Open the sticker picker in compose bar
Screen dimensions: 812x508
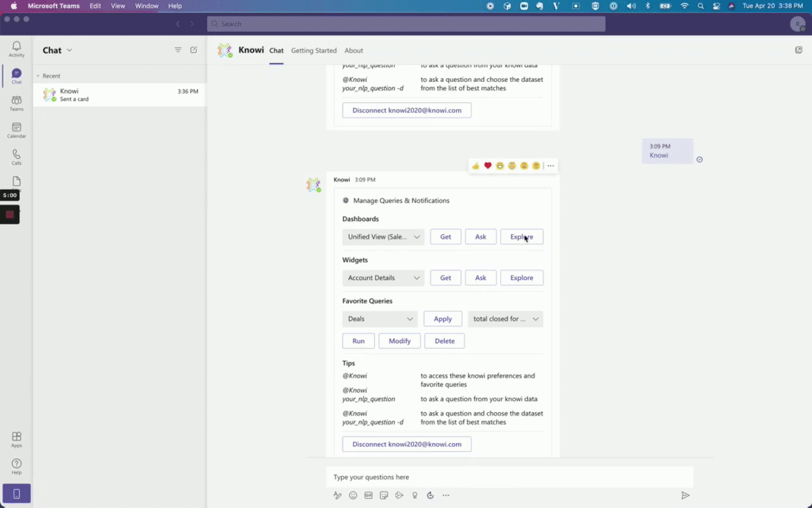[x=384, y=495]
